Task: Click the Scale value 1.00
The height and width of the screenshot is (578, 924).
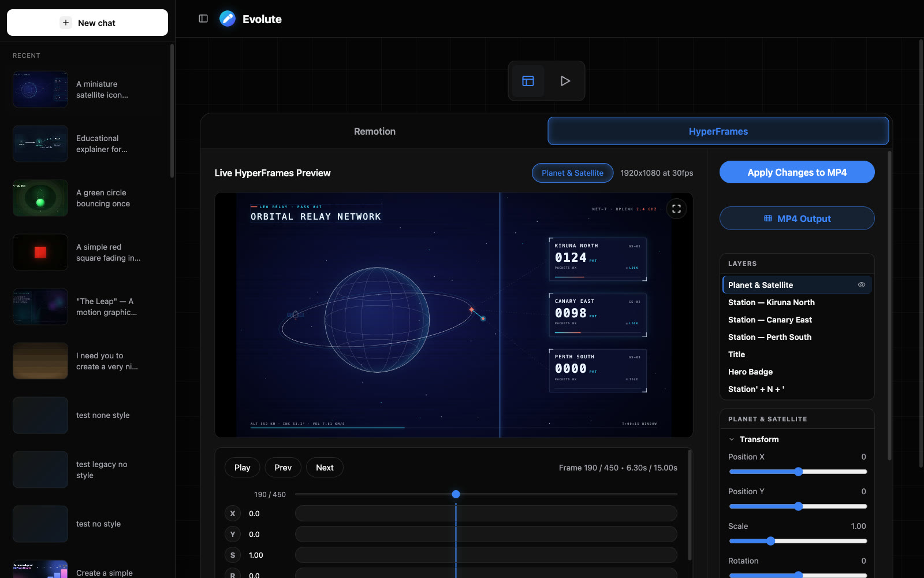Action: coord(858,526)
